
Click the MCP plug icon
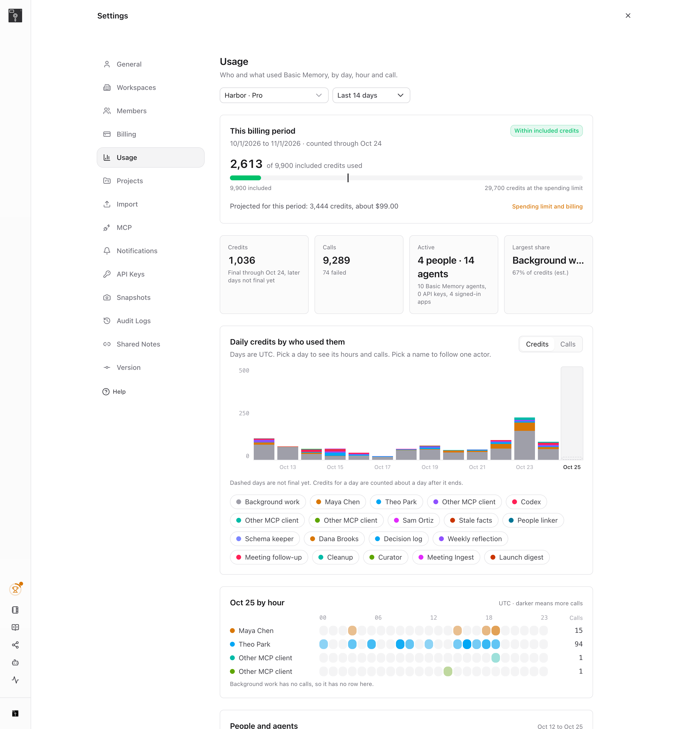(x=107, y=228)
